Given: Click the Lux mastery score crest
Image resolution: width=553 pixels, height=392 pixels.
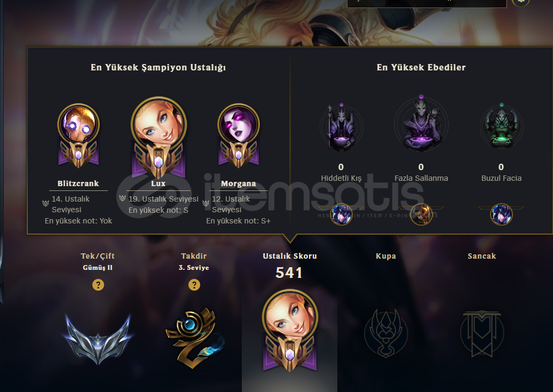Looking at the screenshot, I should pos(290,330).
